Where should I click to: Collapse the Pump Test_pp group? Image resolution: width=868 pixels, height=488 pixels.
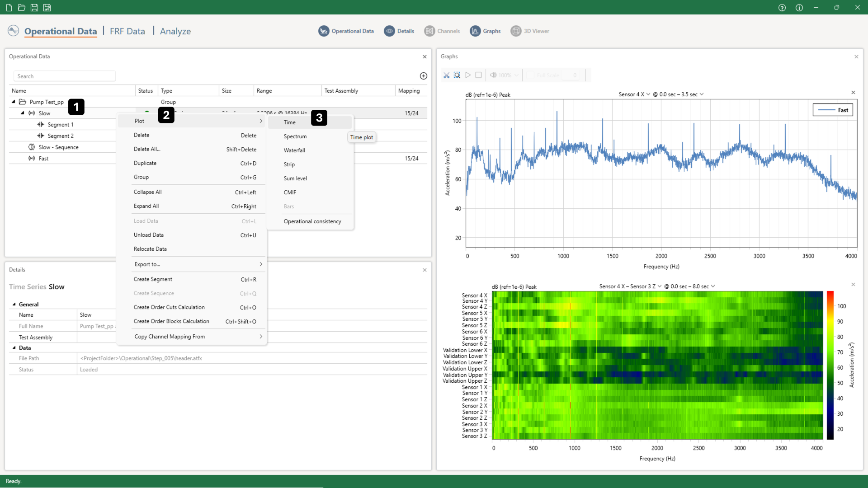coord(14,102)
